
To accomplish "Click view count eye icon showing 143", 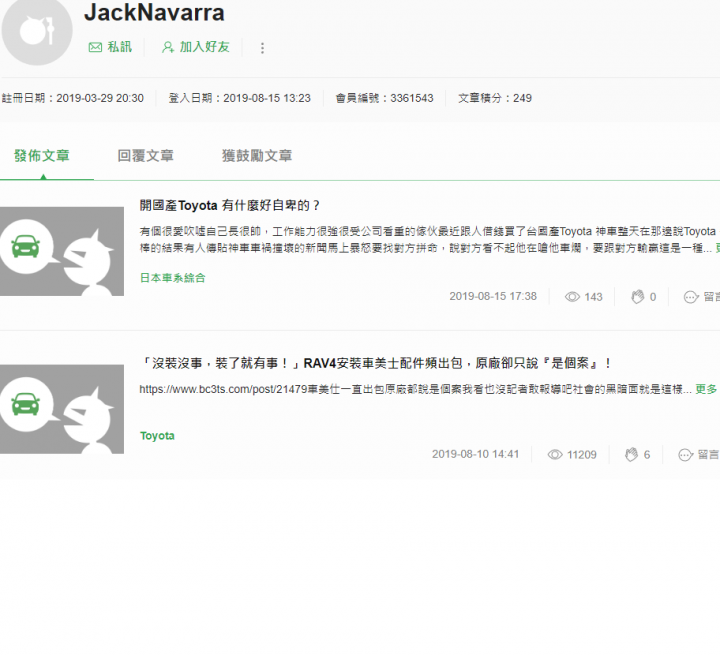I will coord(572,297).
